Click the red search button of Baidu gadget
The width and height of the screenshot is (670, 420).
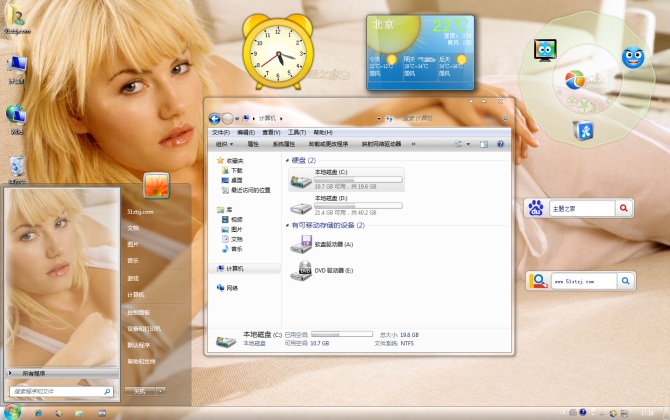(x=623, y=208)
